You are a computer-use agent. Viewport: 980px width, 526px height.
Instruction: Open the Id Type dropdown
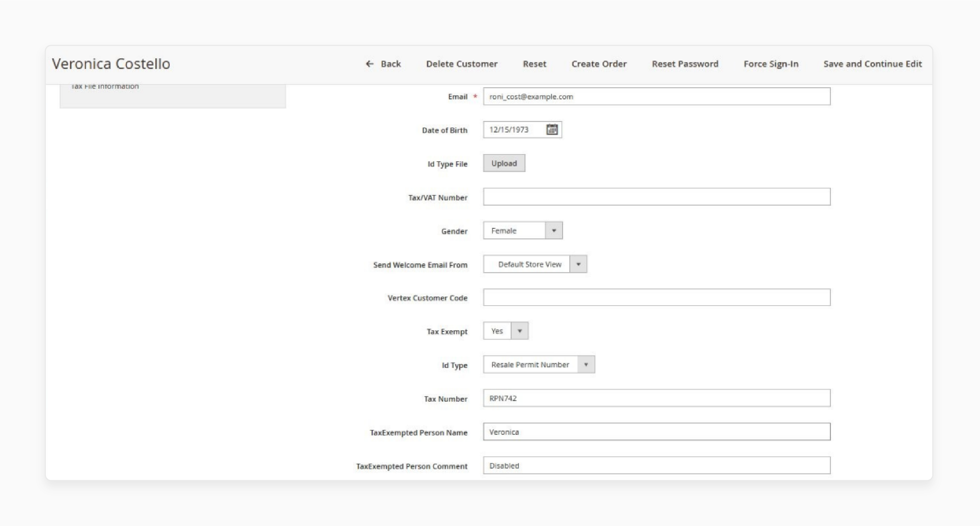coord(539,365)
